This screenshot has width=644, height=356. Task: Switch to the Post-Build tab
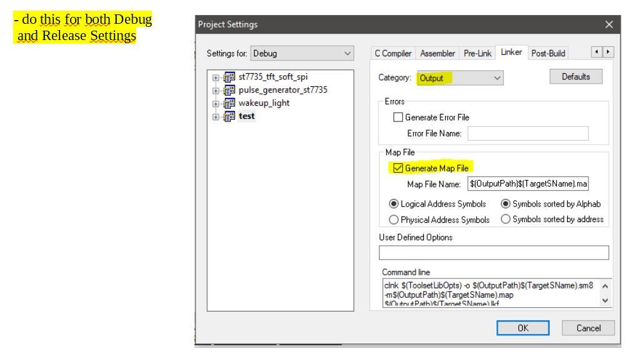tap(548, 53)
